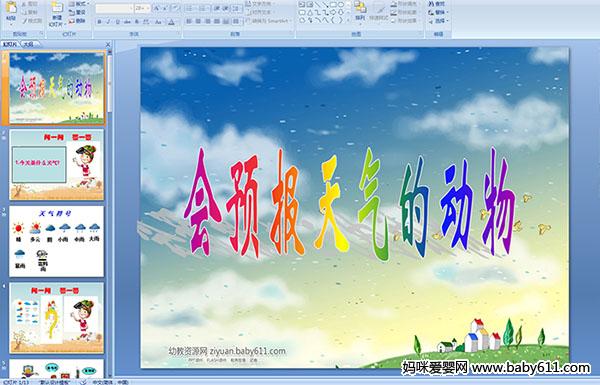This screenshot has height=385, width=600.
Task: Toggle Text Shadow formatting
Action: click(x=137, y=22)
